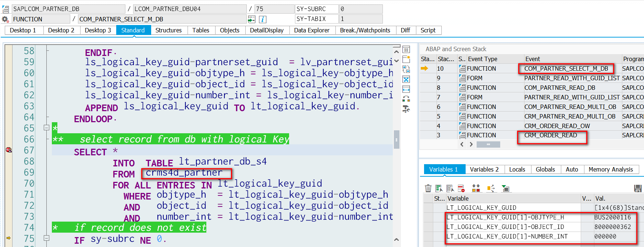The width and height of the screenshot is (644, 247).
Task: Collapse the IF block at line 75
Action: click(46, 238)
